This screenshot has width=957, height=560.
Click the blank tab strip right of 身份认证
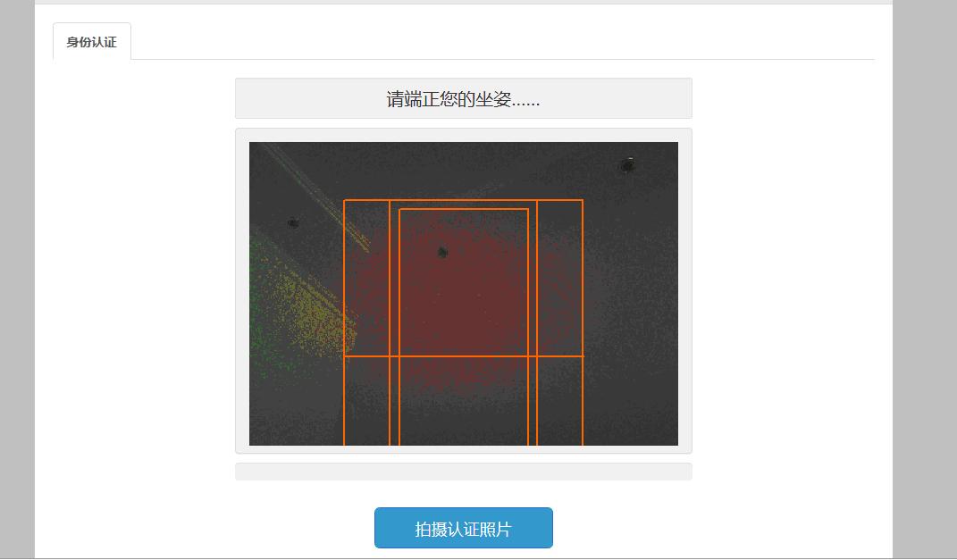[x=503, y=41]
